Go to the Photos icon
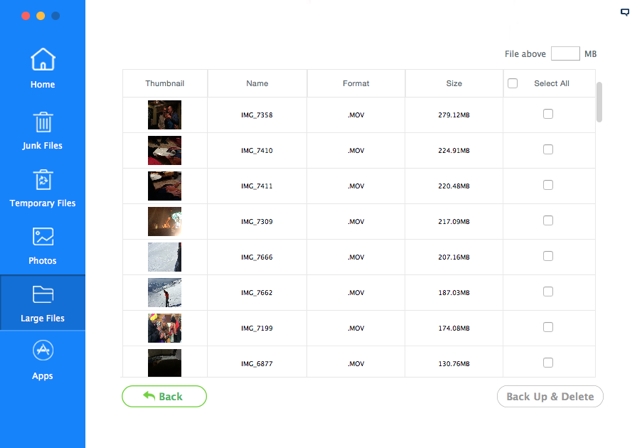The width and height of the screenshot is (640, 448). click(x=42, y=237)
